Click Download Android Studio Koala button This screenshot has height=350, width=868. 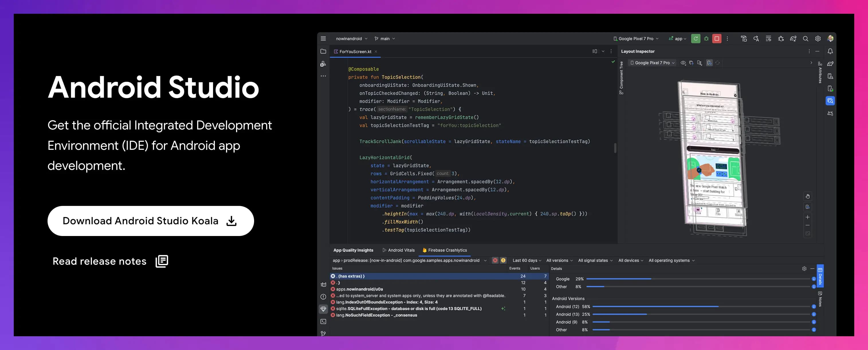click(151, 221)
